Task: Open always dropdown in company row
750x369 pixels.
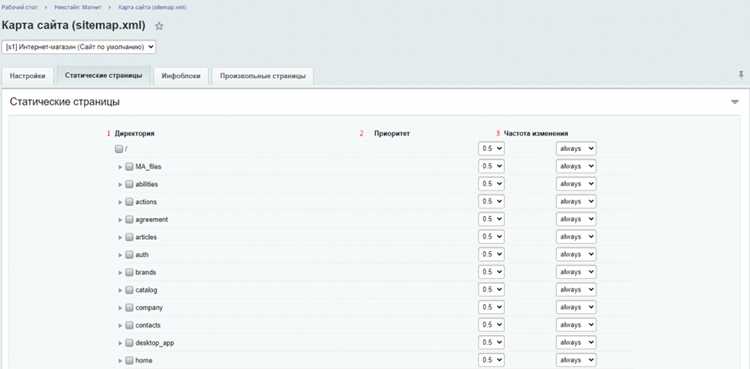Action: (x=576, y=308)
